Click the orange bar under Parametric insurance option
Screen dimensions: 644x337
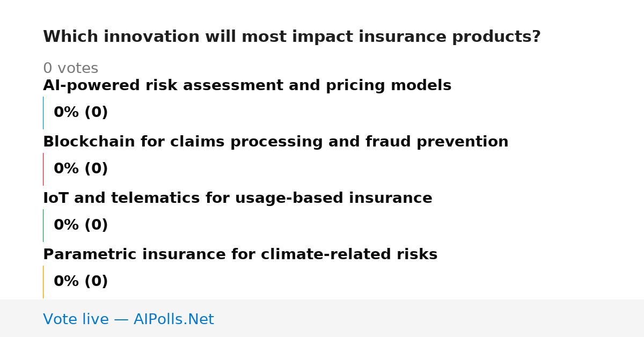43,282
